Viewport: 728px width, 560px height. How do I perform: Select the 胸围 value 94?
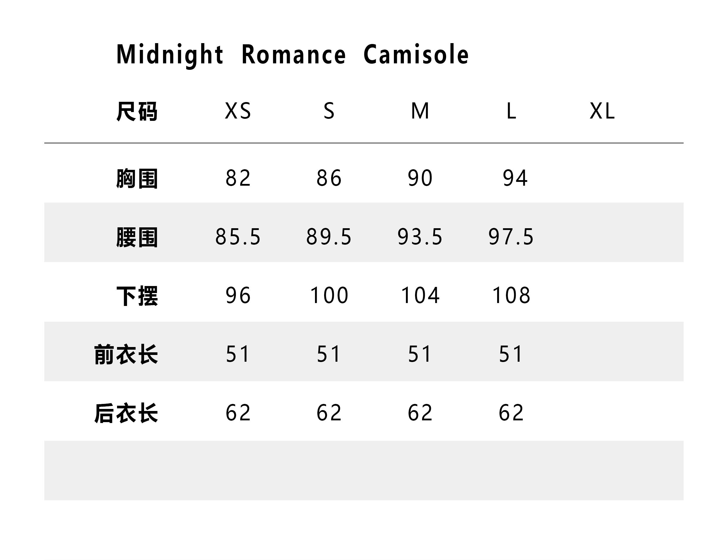[x=515, y=178]
